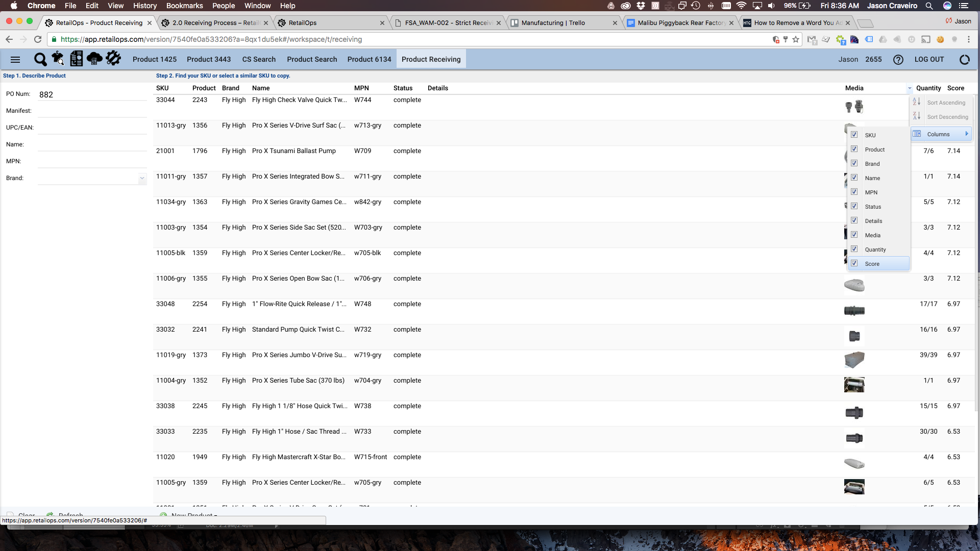Click the circular refresh icon beside LOG OUT
The width and height of the screenshot is (980, 551).
964,60
